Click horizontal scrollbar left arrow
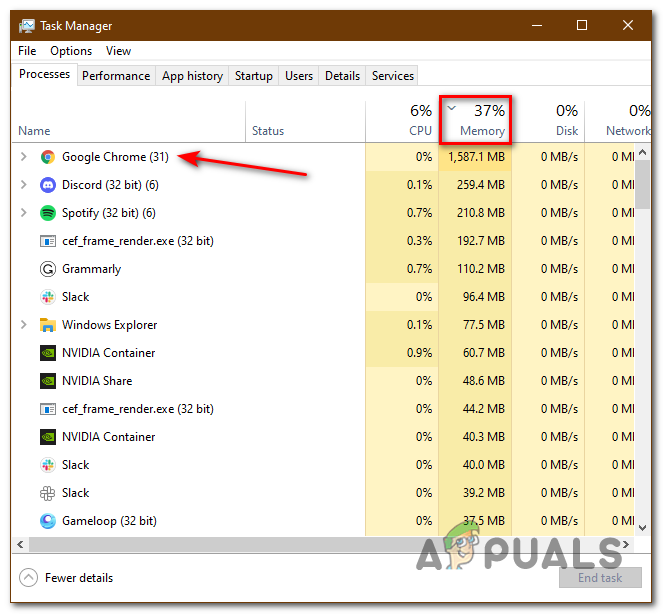 coord(20,544)
